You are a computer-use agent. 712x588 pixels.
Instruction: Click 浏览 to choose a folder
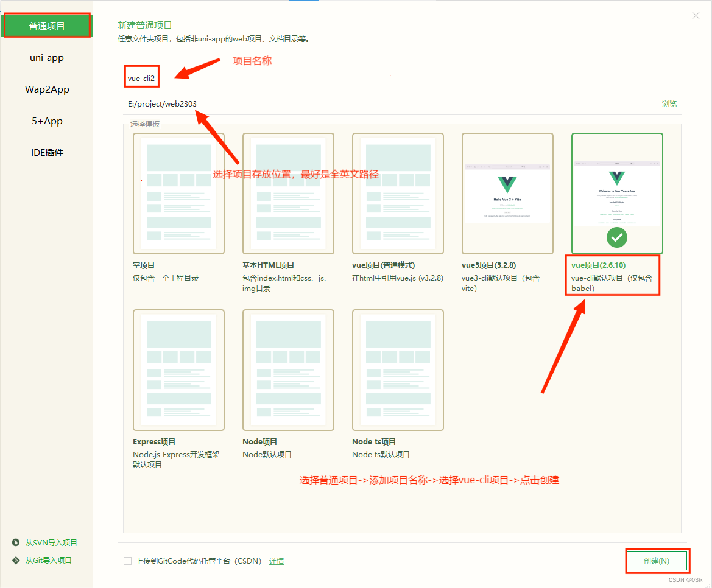coord(669,103)
